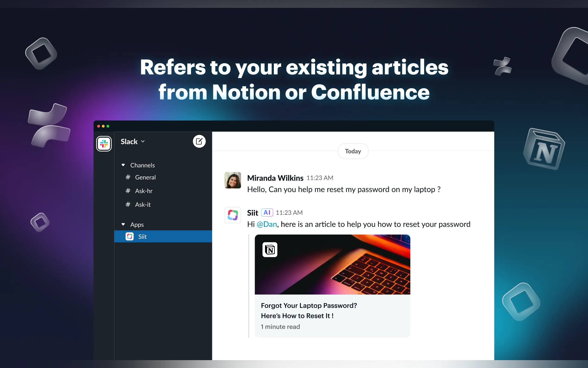Switch to the Ask-hr channel
Viewport: 588px width, 368px height.
pyautogui.click(x=144, y=191)
